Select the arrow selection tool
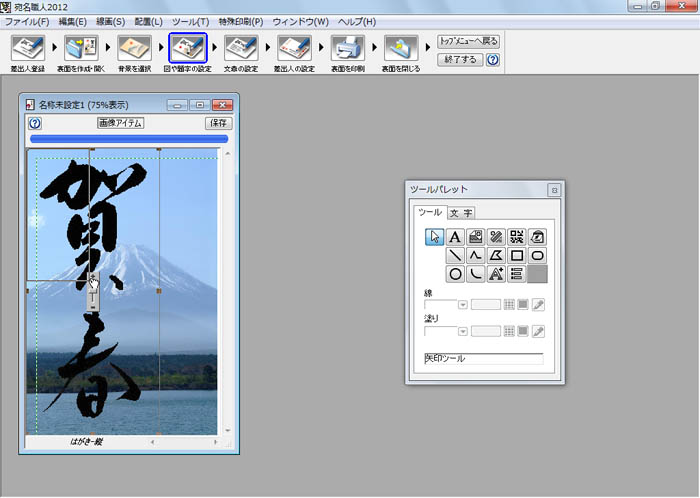Image resolution: width=700 pixels, height=498 pixels. tap(435, 237)
